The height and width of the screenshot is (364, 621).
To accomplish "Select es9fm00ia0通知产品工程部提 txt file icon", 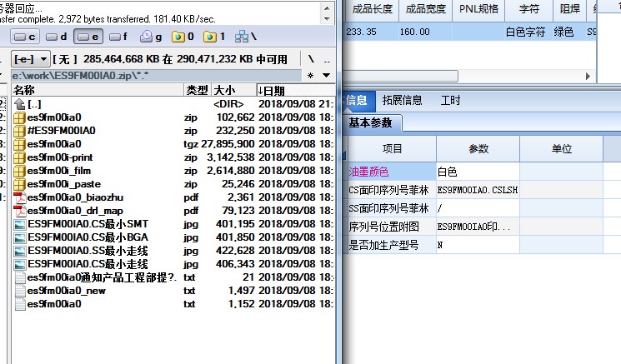I will (x=20, y=277).
